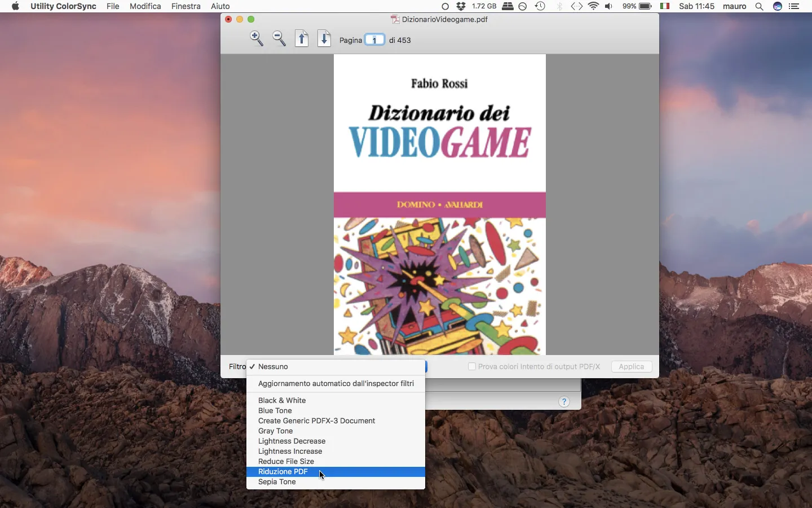The image size is (812, 508).
Task: Open the Aiuto menu
Action: coord(220,6)
